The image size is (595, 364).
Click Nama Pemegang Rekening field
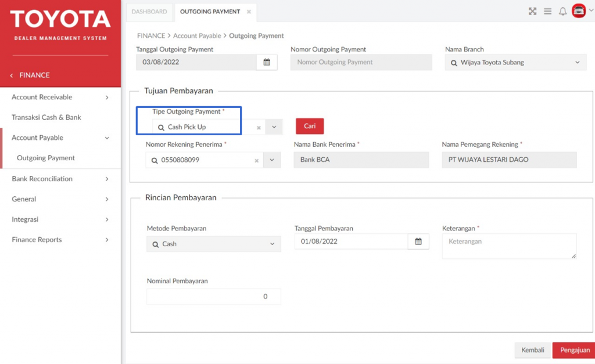[x=509, y=160]
